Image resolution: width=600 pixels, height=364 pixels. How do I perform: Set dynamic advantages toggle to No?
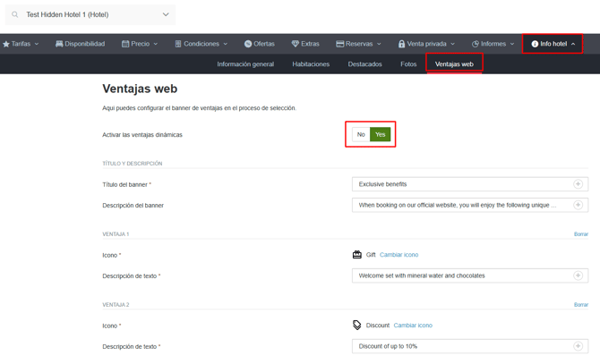pos(361,134)
